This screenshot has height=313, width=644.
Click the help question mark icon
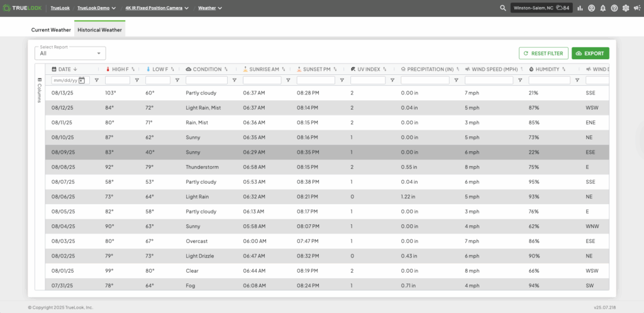tap(614, 8)
